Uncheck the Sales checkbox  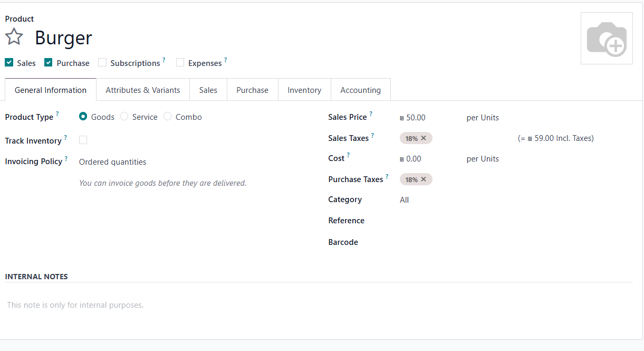9,63
